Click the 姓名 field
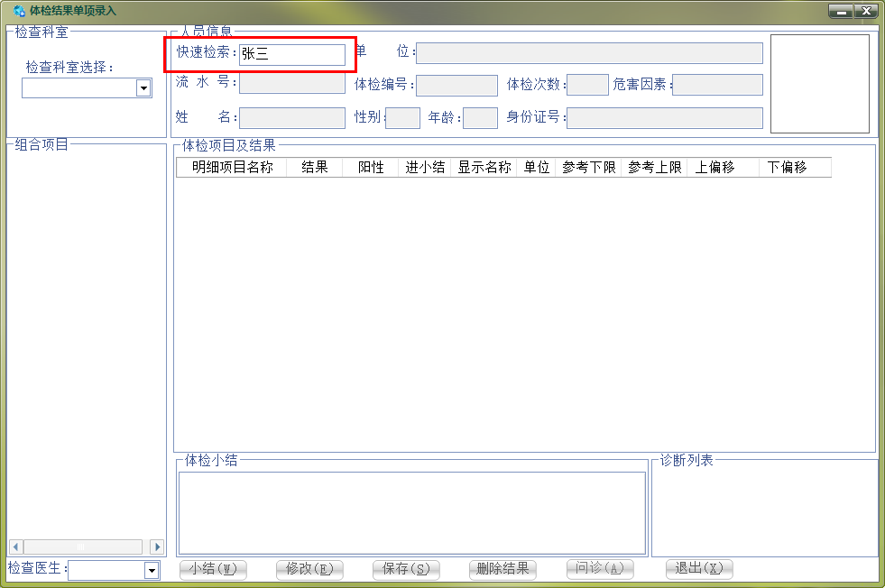The width and height of the screenshot is (885, 588). coord(292,118)
